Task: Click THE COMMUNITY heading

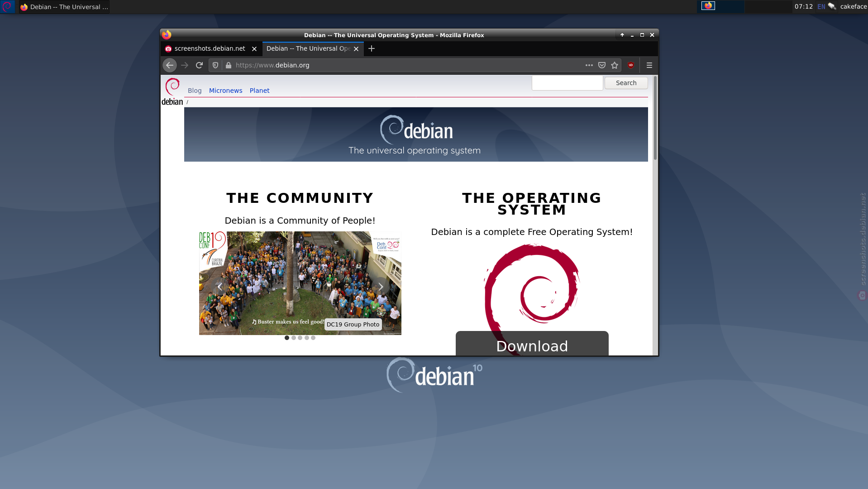Action: coord(300,198)
